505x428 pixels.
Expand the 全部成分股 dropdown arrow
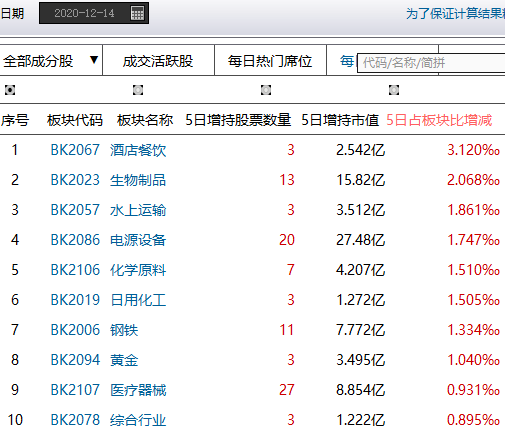(x=94, y=60)
